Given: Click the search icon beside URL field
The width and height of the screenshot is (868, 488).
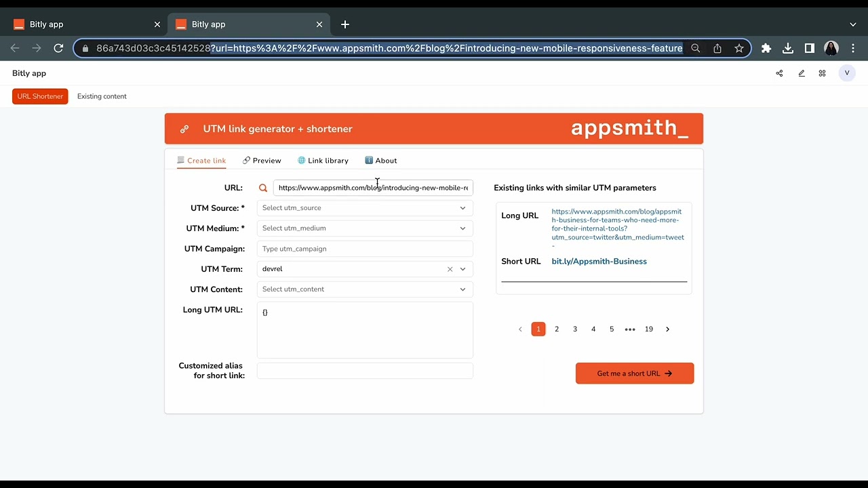Looking at the screenshot, I should click(x=263, y=188).
